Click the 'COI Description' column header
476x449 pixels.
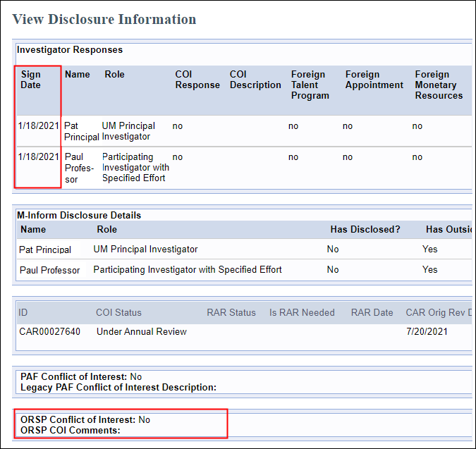[255, 80]
